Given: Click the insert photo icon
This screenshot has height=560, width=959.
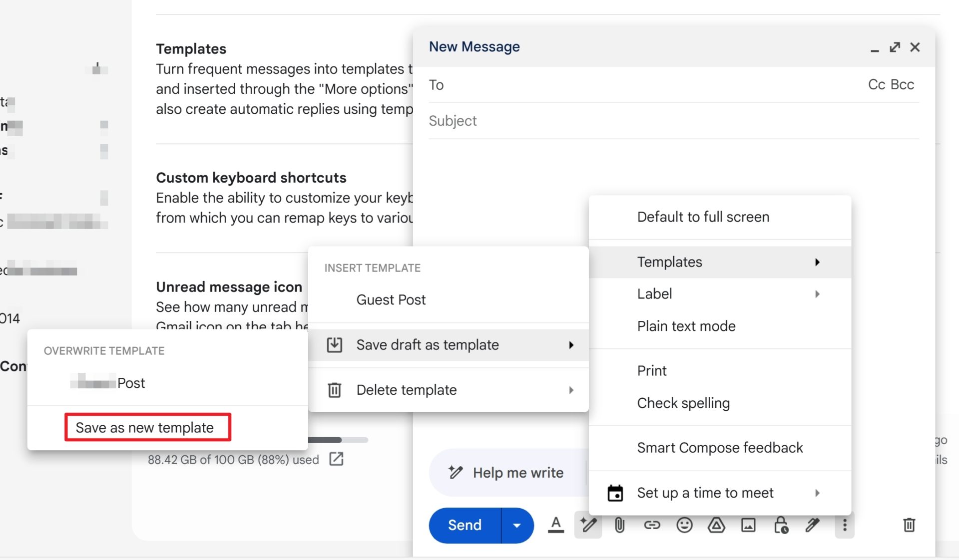Looking at the screenshot, I should (748, 525).
